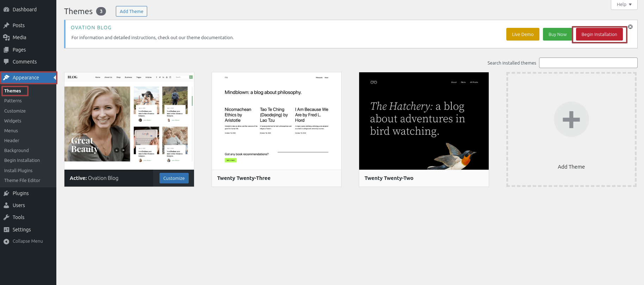This screenshot has height=285, width=644.
Task: Click the Pages document icon
Action: (x=6, y=50)
